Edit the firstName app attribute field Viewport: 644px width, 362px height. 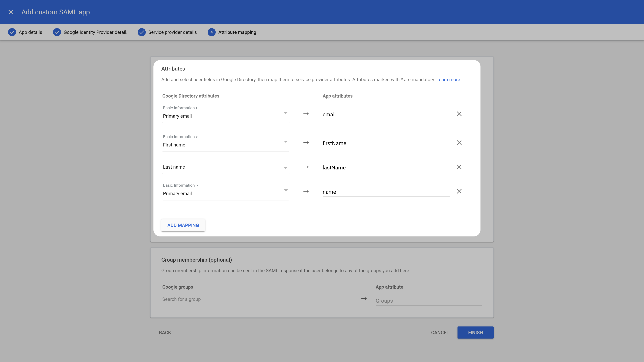(x=386, y=143)
